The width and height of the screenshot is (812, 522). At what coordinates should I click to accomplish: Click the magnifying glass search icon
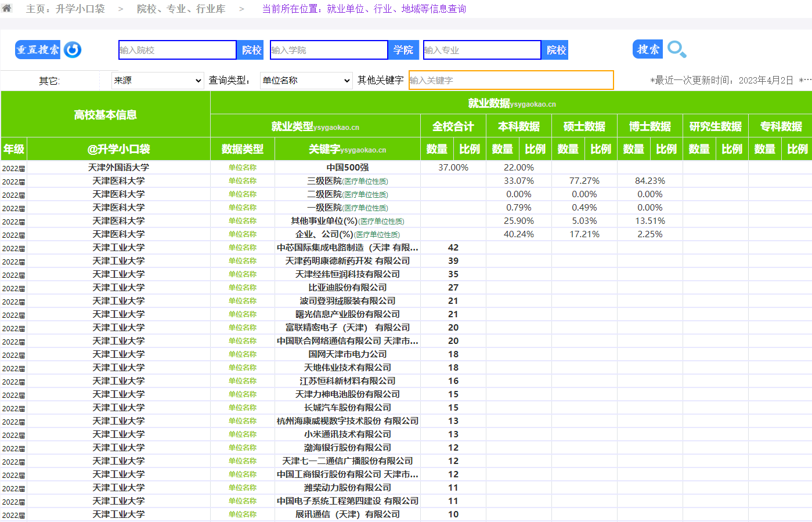(x=677, y=49)
